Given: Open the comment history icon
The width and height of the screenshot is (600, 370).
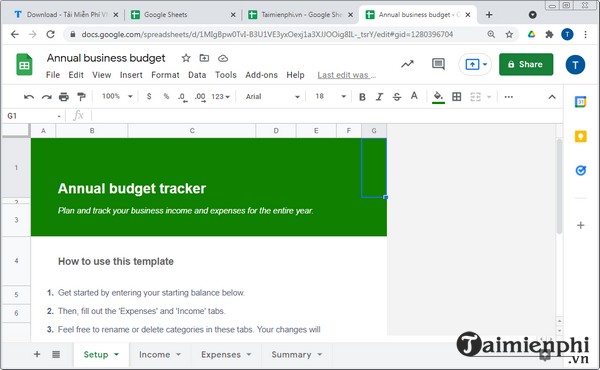Looking at the screenshot, I should click(438, 64).
